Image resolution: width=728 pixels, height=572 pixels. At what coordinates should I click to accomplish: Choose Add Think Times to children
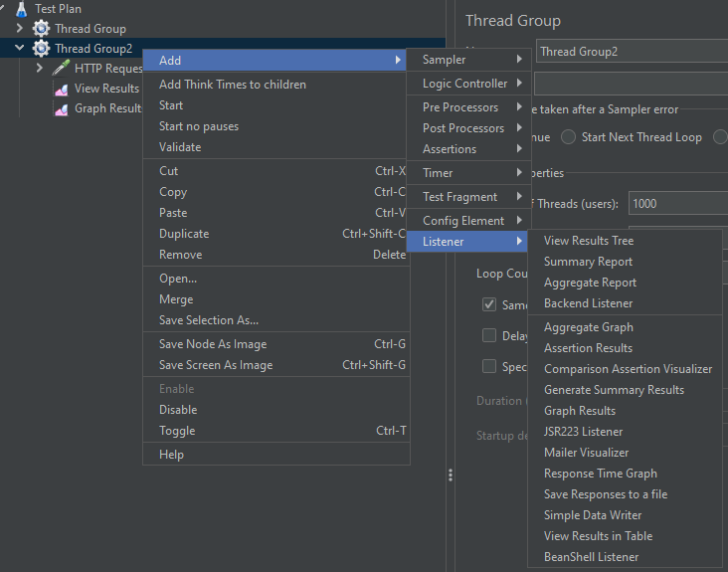(276, 85)
